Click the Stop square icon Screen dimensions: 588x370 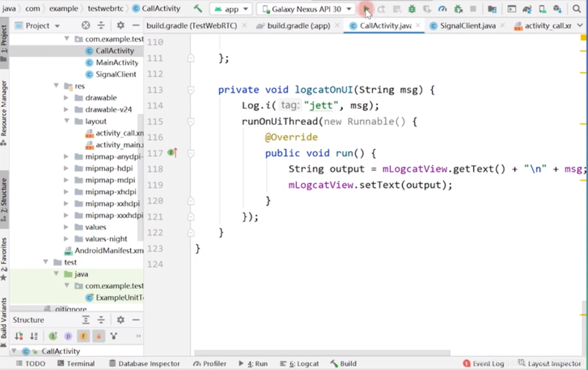473,9
